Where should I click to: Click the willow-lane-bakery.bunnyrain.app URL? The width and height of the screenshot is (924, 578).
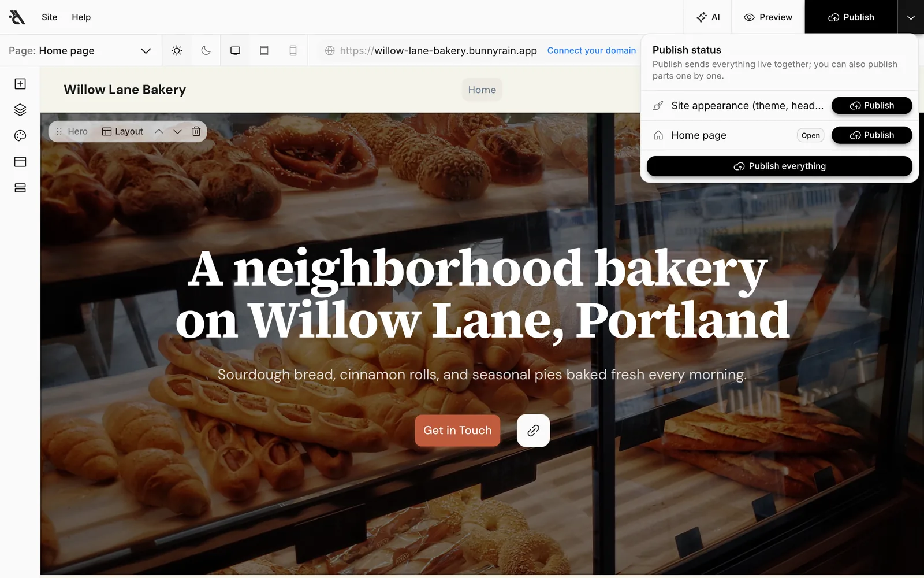coord(438,51)
